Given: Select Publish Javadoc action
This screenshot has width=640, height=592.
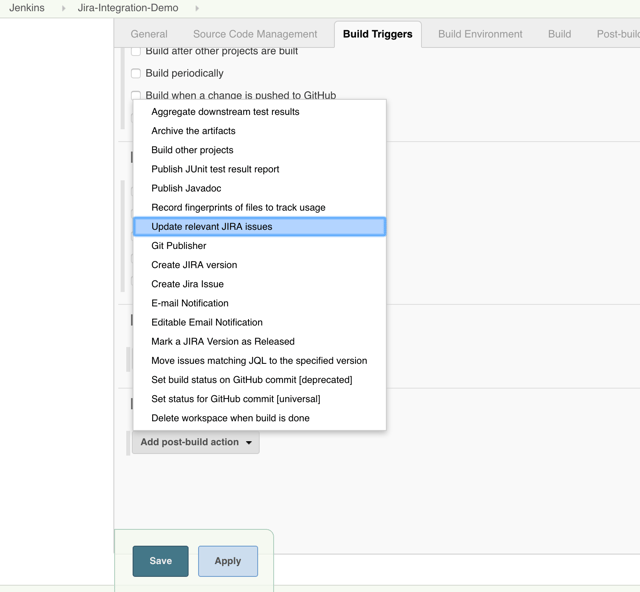Looking at the screenshot, I should (260, 188).
